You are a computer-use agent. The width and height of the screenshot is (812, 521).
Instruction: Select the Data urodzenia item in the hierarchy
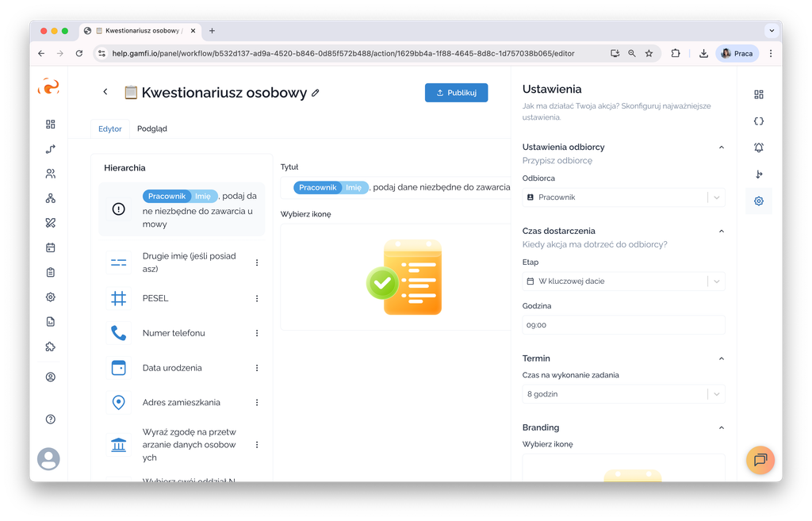click(x=172, y=368)
